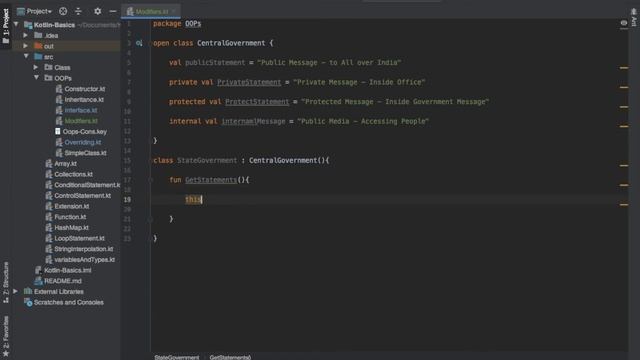The image size is (640, 360).
Task: Collapse the OOPs package
Action: pyautogui.click(x=37, y=78)
